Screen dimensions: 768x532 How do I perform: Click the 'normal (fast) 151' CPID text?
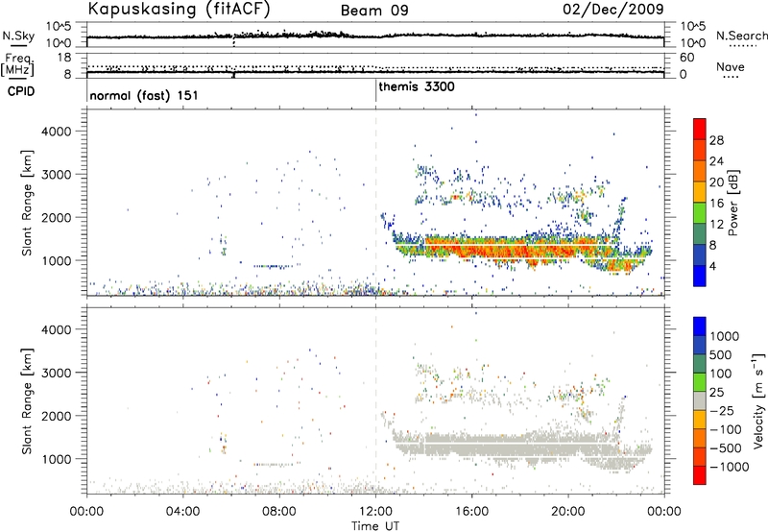[143, 95]
